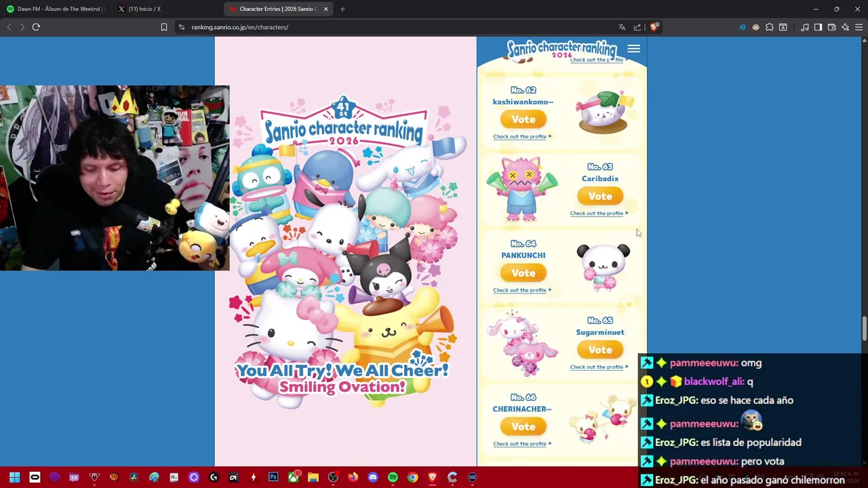Check out Sugarminuet's profile link
This screenshot has height=488, width=868.
599,367
